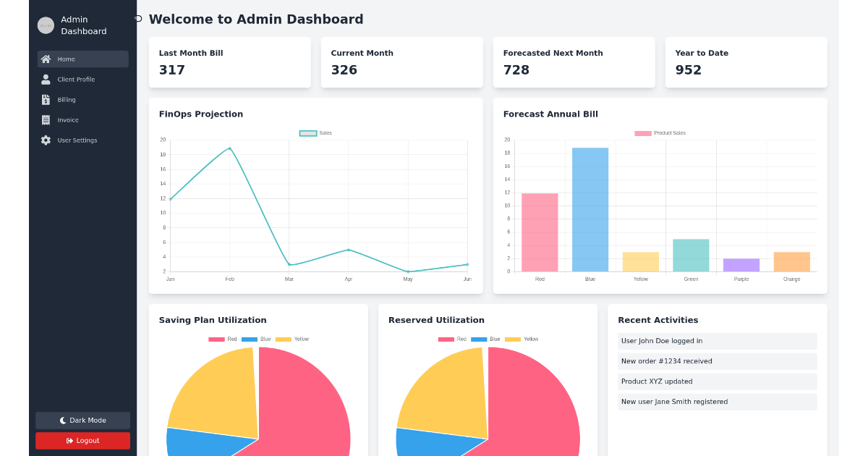This screenshot has width=868, height=456.
Task: Open Client Profile via its person icon
Action: [46, 79]
